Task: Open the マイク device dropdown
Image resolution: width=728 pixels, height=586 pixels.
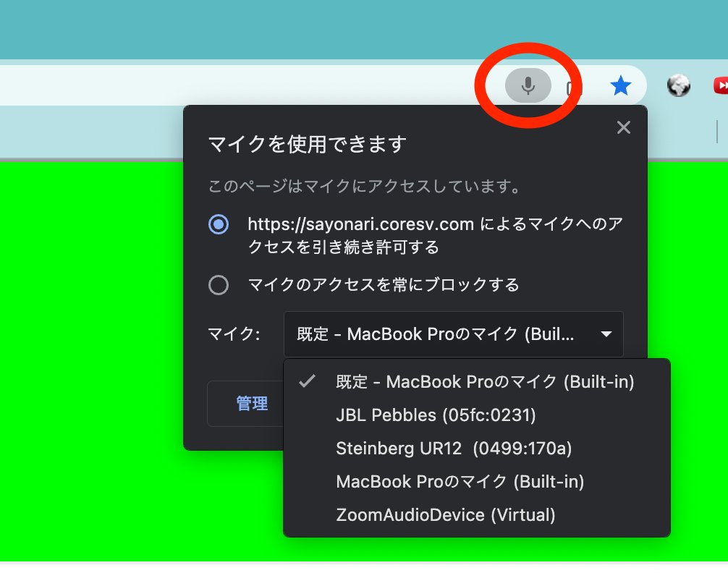Action: coord(453,334)
